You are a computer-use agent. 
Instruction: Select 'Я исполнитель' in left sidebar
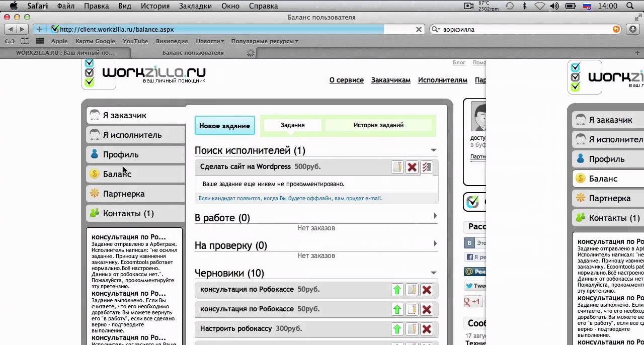click(136, 135)
